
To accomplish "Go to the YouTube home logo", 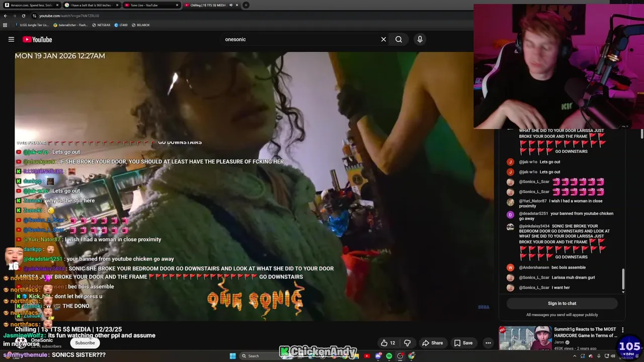I will coord(37,39).
